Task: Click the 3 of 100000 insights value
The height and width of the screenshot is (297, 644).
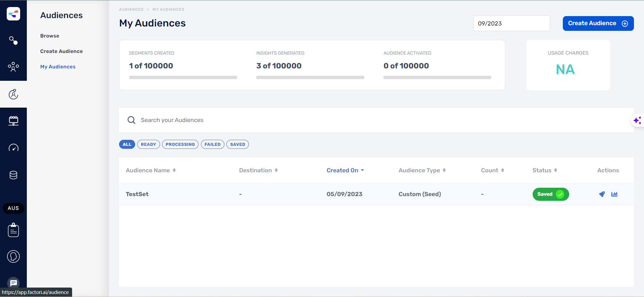Action: click(x=279, y=66)
